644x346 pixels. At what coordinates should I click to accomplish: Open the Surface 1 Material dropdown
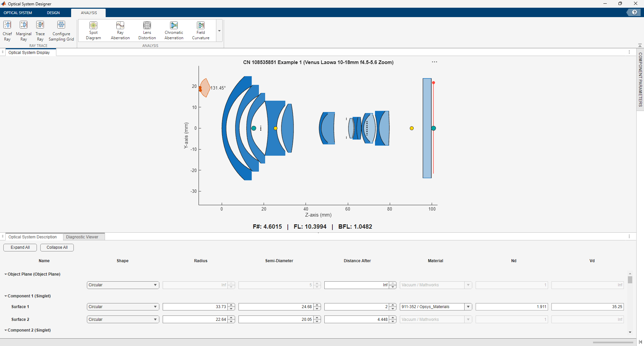pyautogui.click(x=468, y=306)
